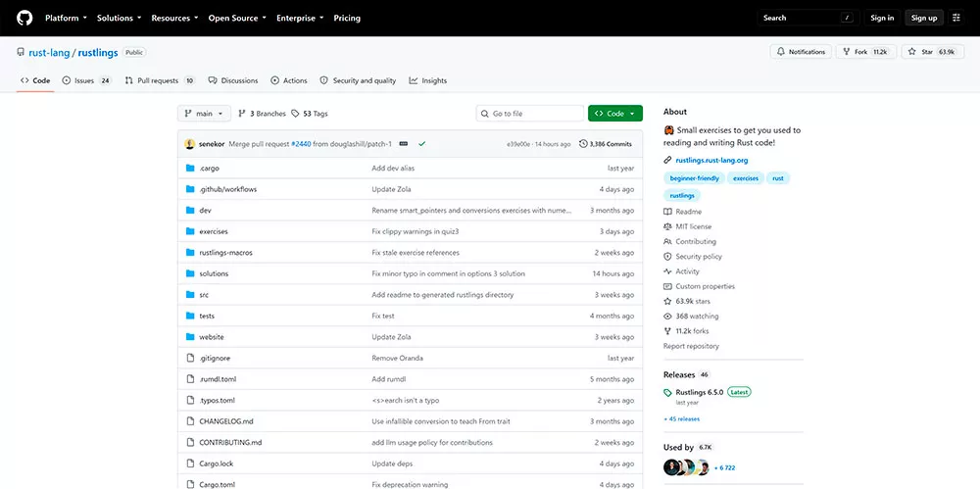980x489 pixels.
Task: Open the .github/workflows folder
Action: (227, 189)
